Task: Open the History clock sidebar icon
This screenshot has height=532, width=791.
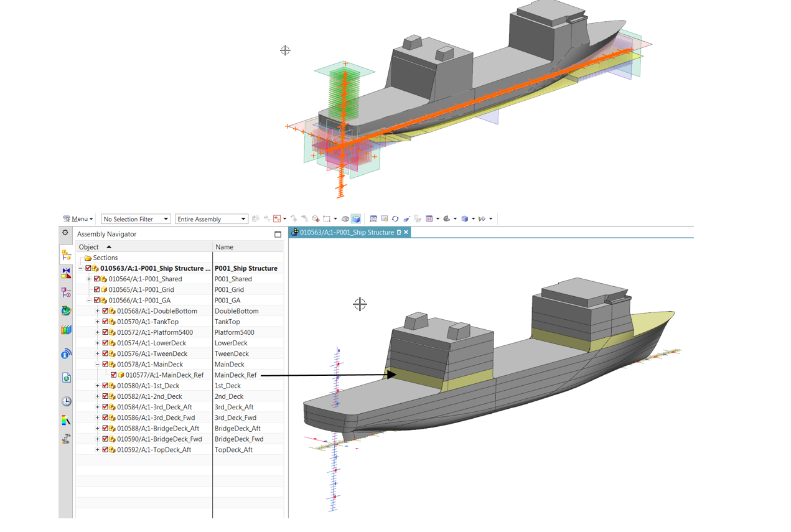Action: (x=66, y=401)
